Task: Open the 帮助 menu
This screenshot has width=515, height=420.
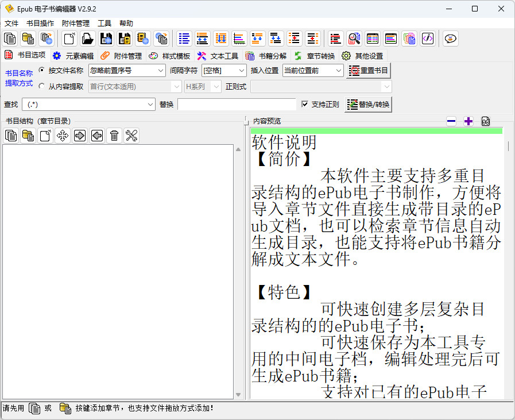Action: pos(126,24)
